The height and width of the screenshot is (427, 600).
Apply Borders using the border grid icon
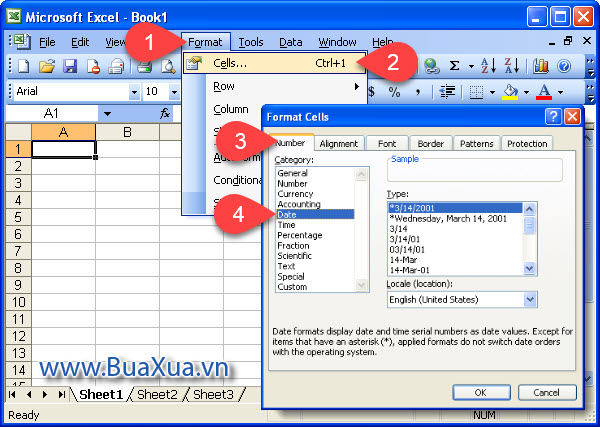click(x=476, y=92)
